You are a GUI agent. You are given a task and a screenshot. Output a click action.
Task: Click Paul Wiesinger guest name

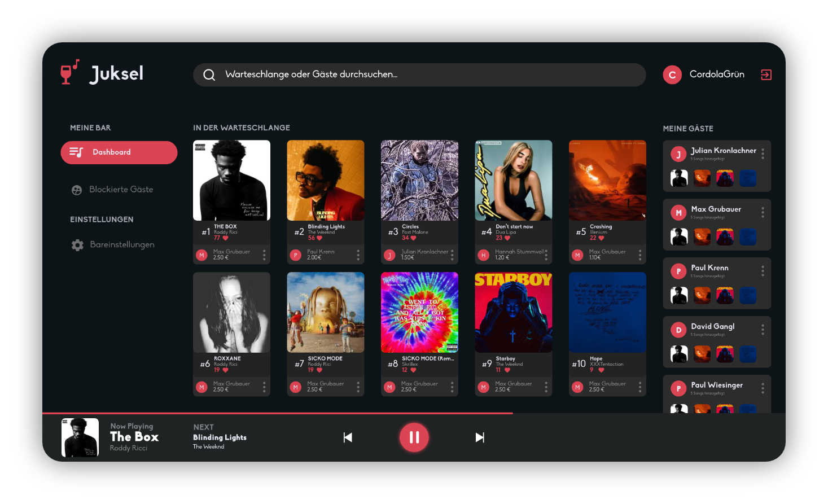tap(717, 385)
